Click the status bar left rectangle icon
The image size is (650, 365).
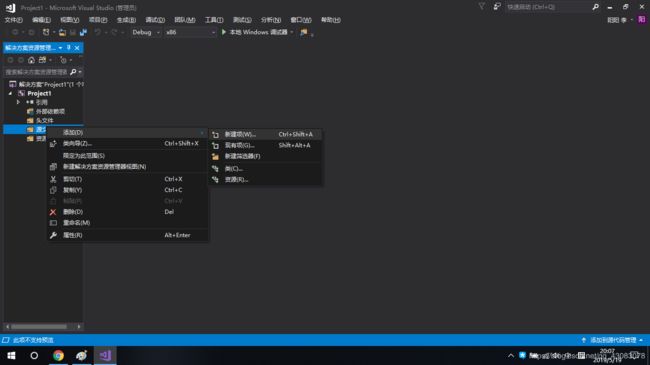(x=6, y=340)
